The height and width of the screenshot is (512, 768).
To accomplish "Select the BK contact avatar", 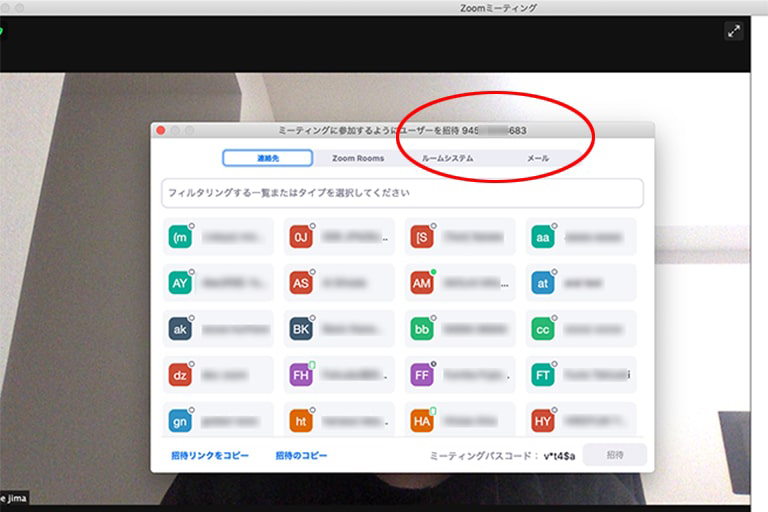I will [x=301, y=329].
